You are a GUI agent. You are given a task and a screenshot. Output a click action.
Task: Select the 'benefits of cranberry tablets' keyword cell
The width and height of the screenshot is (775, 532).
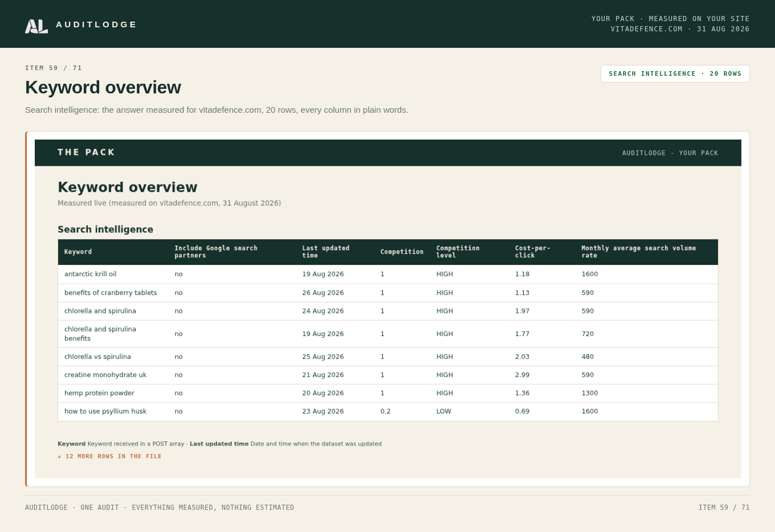[111, 293]
